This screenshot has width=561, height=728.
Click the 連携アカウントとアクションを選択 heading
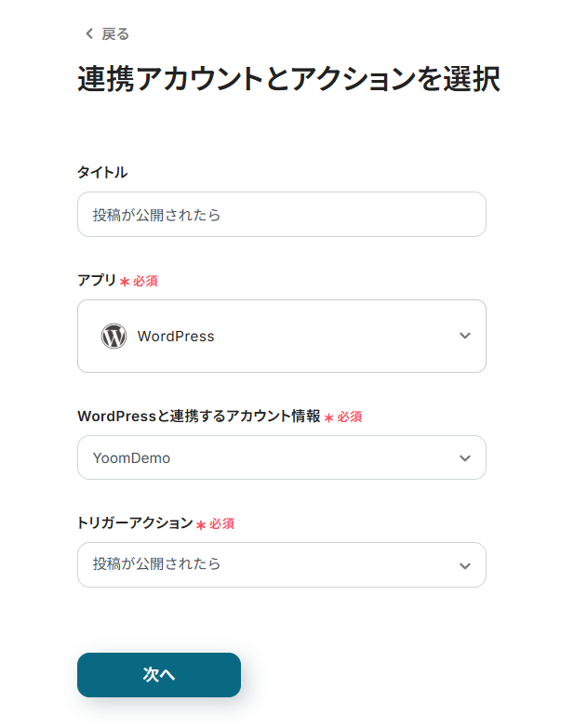pyautogui.click(x=288, y=80)
